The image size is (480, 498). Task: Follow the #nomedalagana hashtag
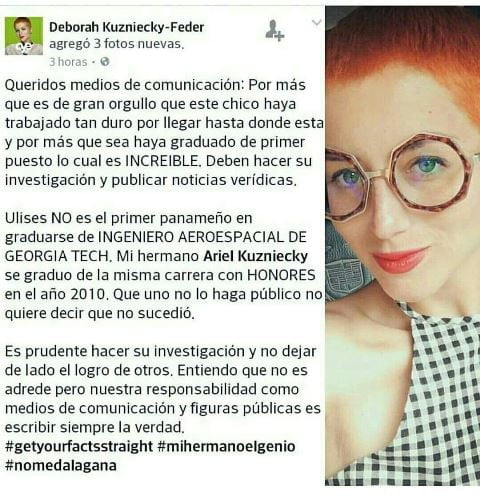(61, 465)
